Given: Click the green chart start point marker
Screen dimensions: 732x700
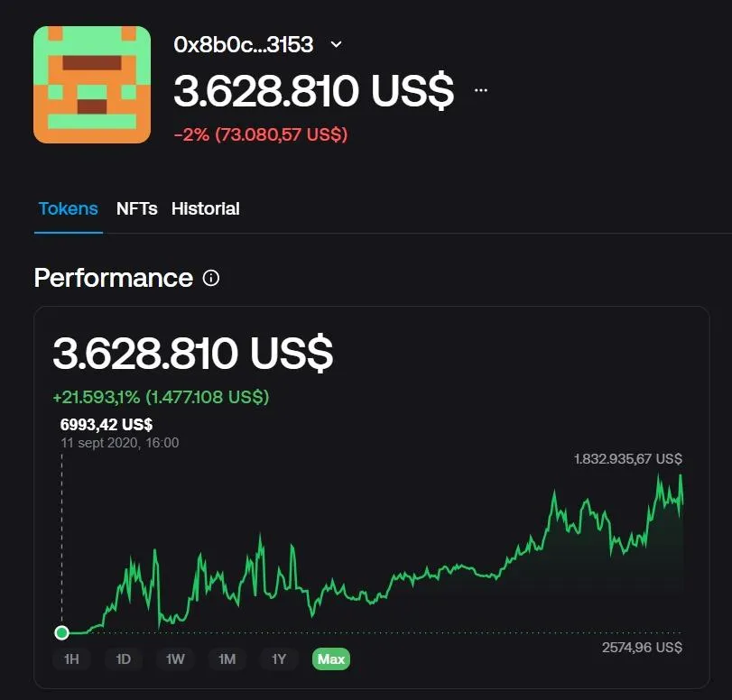Looking at the screenshot, I should [x=61, y=633].
